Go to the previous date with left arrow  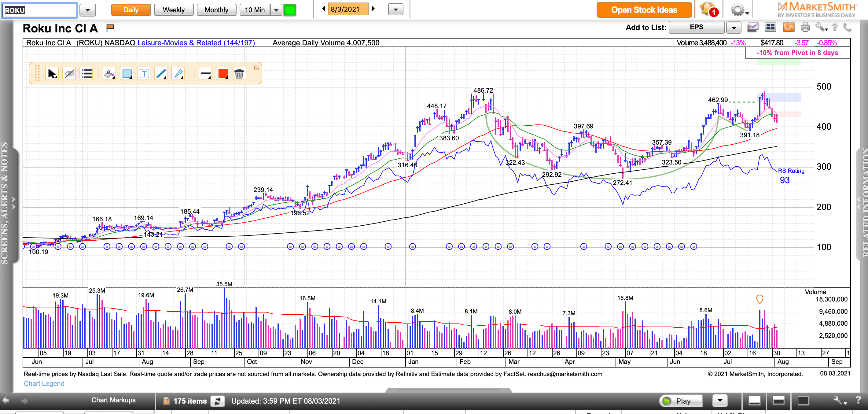323,9
